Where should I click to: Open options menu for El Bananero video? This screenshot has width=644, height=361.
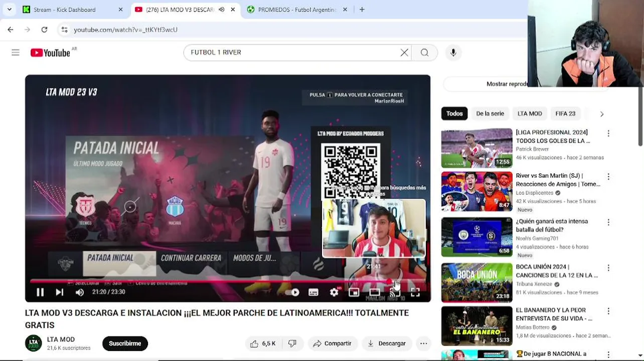coord(608,311)
